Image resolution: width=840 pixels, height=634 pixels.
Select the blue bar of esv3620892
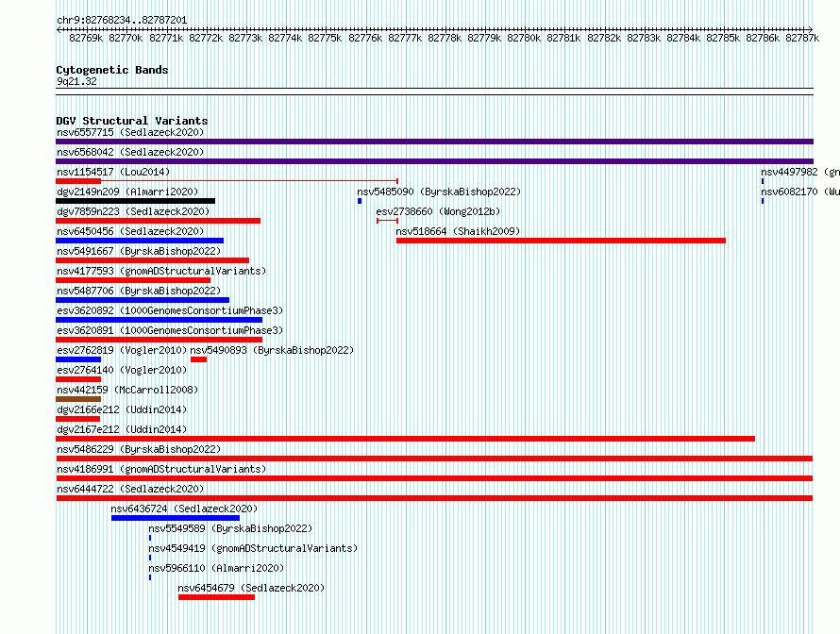pos(160,320)
